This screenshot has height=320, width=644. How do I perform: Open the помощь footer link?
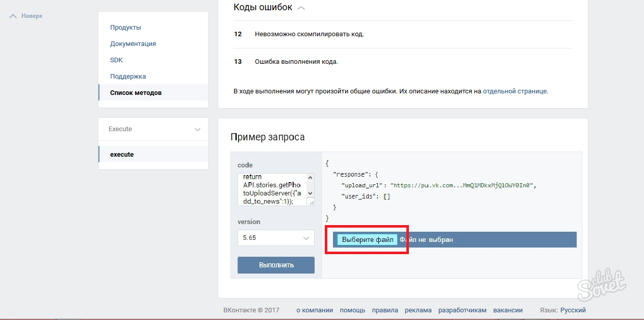coord(352,310)
